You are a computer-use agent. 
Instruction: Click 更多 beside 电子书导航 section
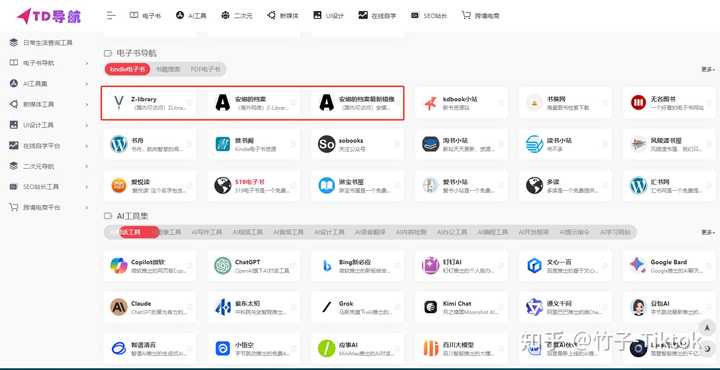pos(708,69)
